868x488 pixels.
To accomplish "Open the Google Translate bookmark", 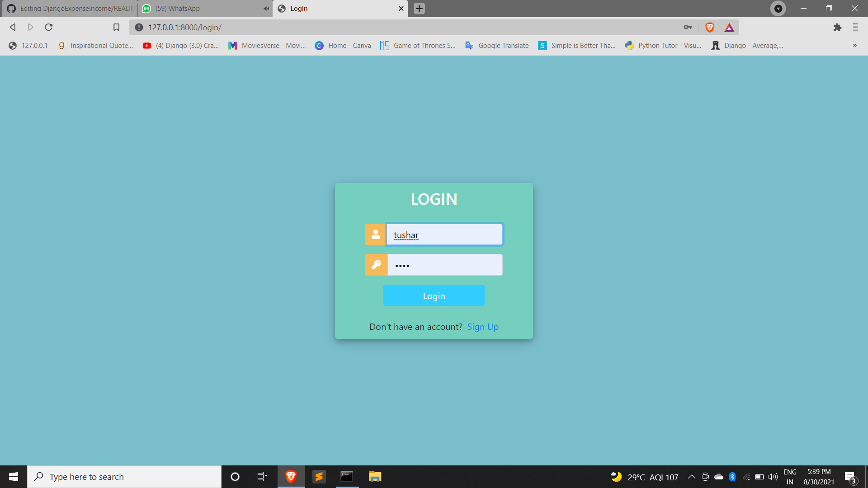I will (496, 45).
